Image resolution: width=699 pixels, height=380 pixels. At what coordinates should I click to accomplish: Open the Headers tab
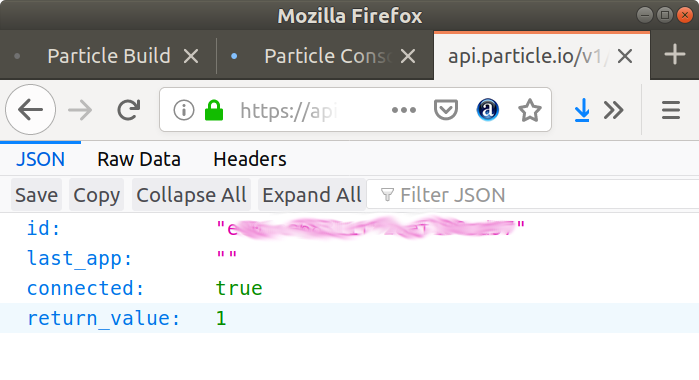[x=250, y=159]
